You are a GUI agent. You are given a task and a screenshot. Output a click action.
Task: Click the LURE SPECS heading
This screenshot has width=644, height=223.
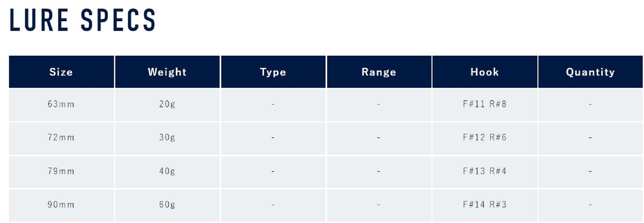82,20
